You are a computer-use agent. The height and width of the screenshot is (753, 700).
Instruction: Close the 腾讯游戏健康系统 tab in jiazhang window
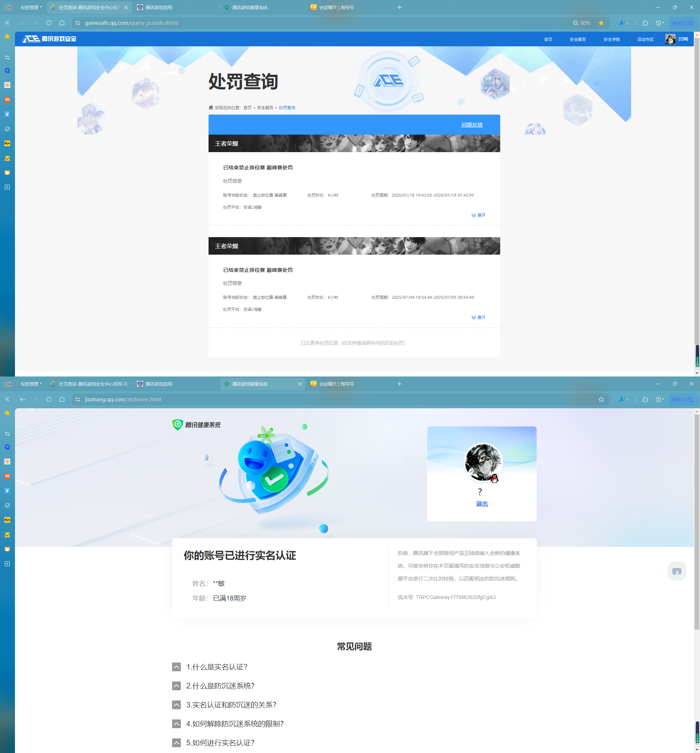299,384
